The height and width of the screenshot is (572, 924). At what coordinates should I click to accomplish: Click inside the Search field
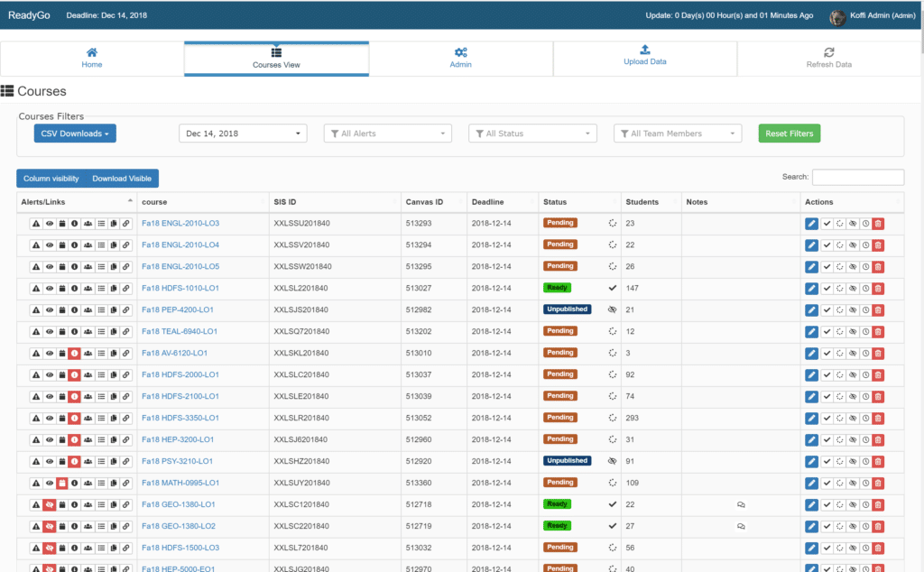click(858, 177)
